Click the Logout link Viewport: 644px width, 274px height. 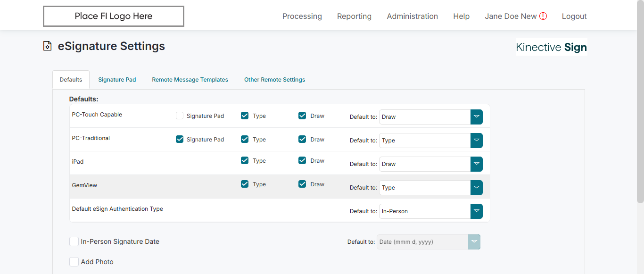coord(574,16)
